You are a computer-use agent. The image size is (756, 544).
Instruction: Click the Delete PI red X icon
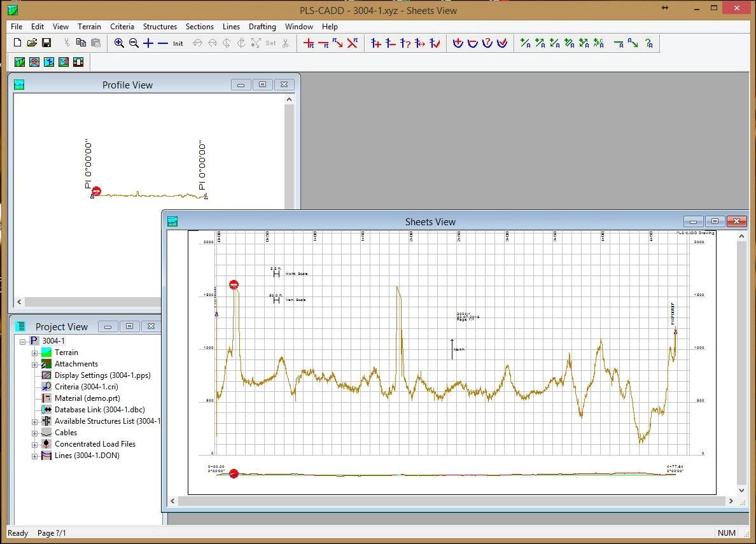[x=353, y=43]
